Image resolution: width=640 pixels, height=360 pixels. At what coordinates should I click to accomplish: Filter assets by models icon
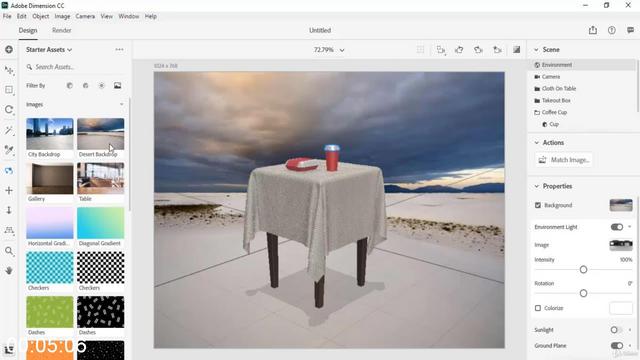click(70, 86)
